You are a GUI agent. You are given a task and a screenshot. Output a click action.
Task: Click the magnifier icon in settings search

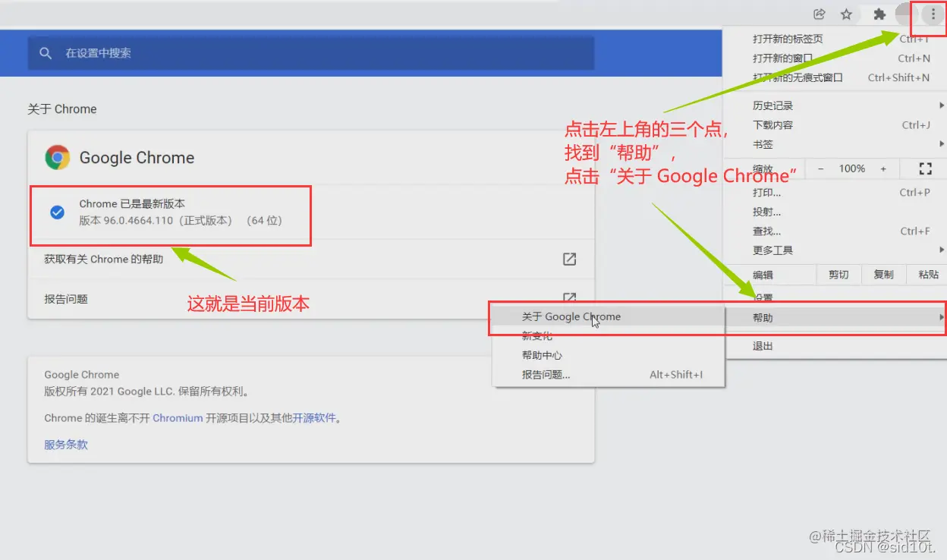click(46, 53)
